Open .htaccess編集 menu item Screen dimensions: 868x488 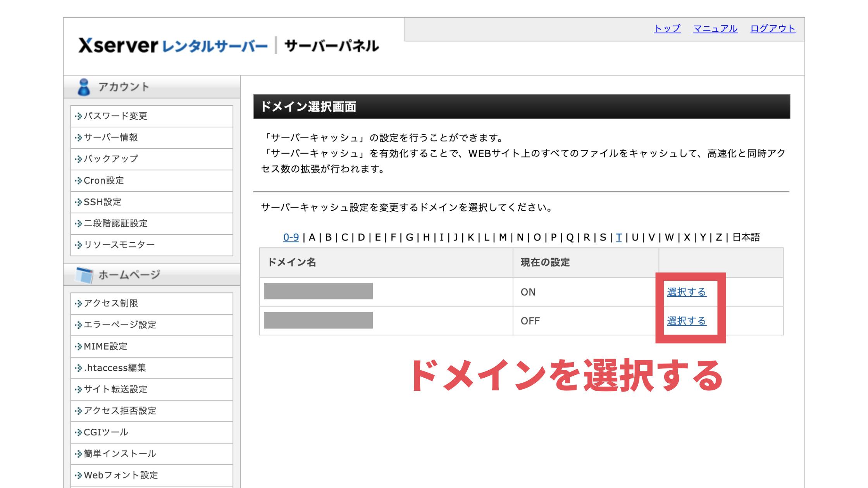152,368
